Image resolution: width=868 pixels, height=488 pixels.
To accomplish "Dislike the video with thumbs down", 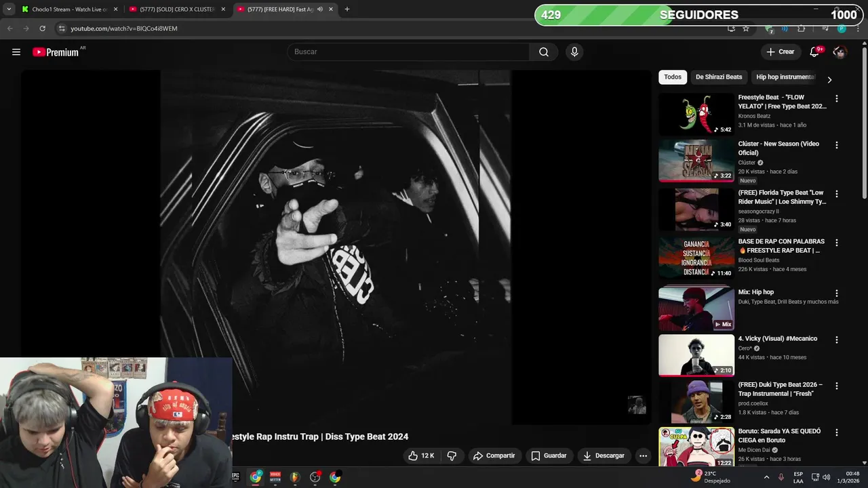I will 452,455.
